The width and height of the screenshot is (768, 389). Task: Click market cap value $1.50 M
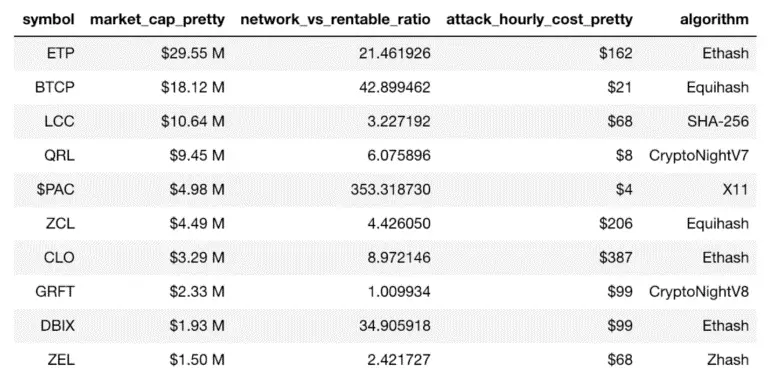[197, 360]
